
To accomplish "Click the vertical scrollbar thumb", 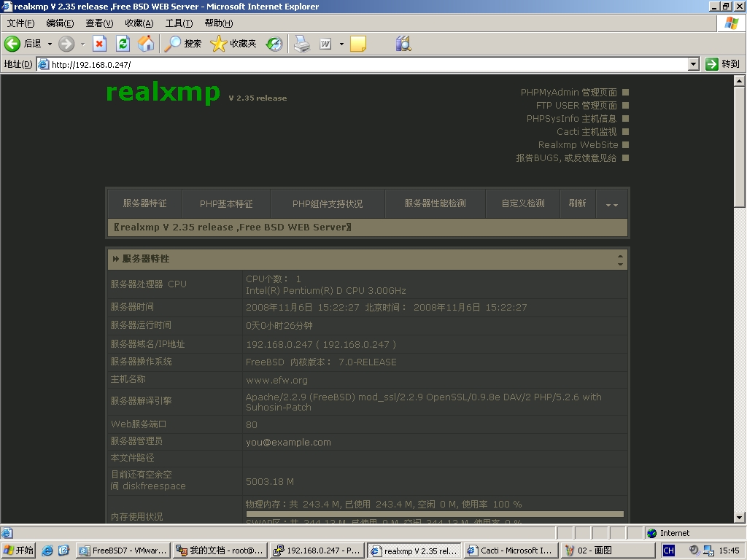I will 739,147.
